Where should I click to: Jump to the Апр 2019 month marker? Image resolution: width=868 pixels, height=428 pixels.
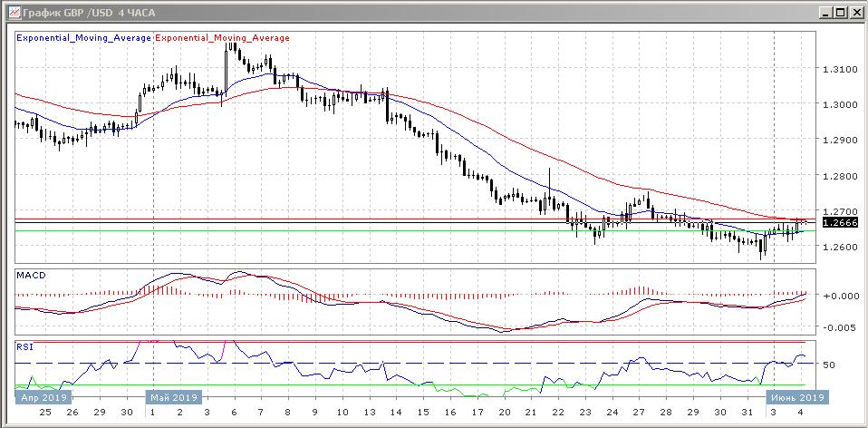pyautogui.click(x=43, y=397)
